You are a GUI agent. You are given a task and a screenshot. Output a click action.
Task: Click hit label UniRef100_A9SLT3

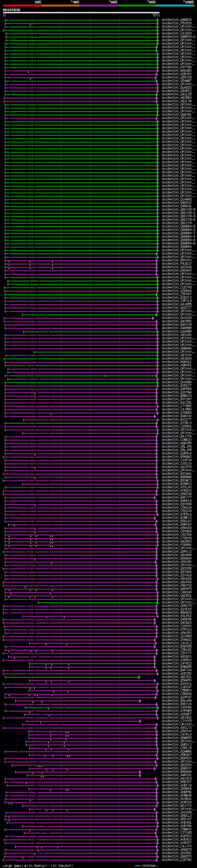point(177,728)
